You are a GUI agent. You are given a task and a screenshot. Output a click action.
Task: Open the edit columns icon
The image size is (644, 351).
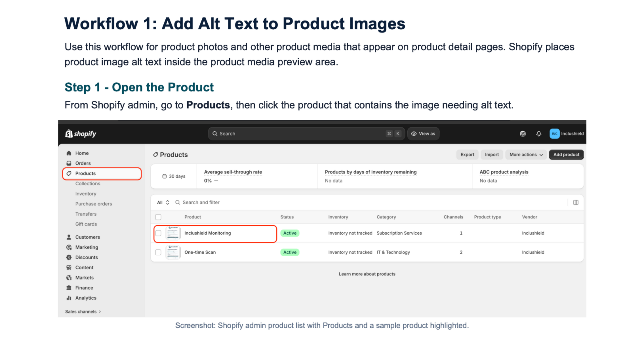[576, 202]
